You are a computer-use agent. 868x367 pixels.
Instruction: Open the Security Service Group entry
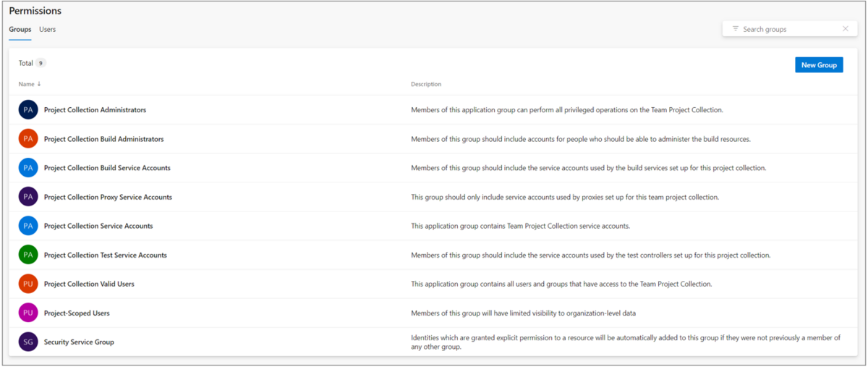79,342
